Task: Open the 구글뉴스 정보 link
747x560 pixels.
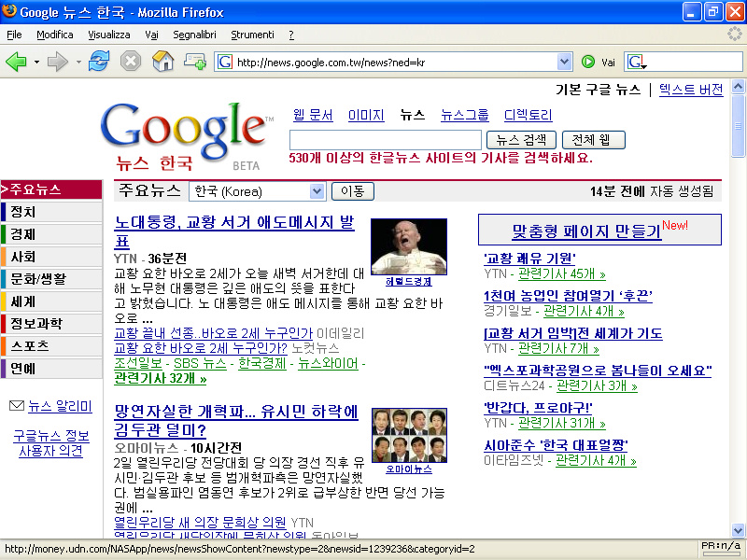Action: pyautogui.click(x=51, y=436)
